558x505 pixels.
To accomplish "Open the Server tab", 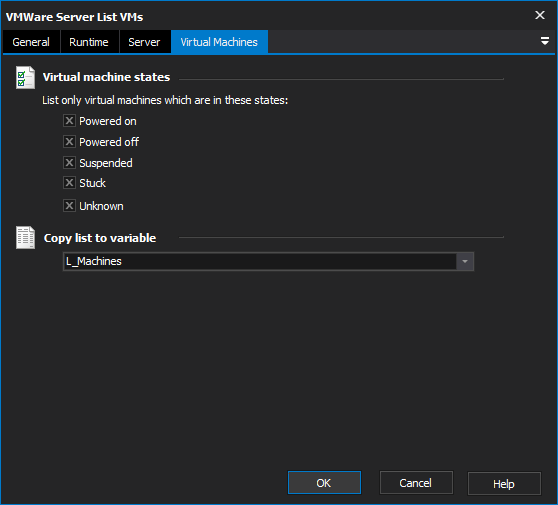I will (144, 42).
